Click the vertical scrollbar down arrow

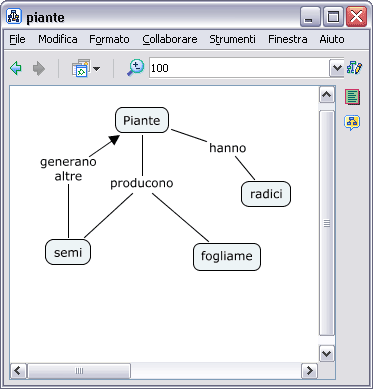click(x=327, y=354)
